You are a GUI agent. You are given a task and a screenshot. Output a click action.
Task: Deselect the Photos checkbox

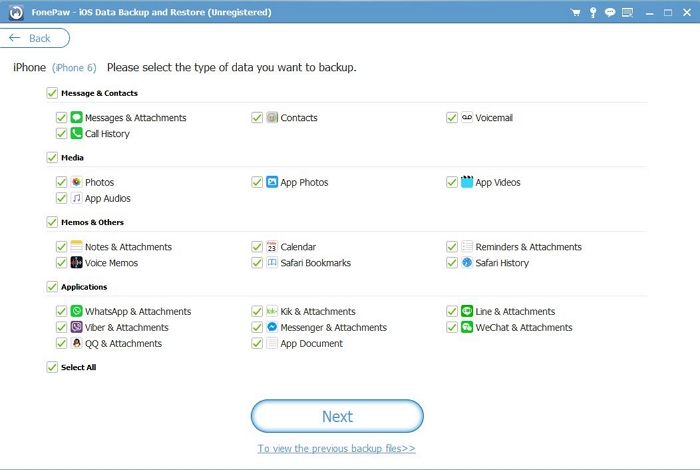click(61, 182)
